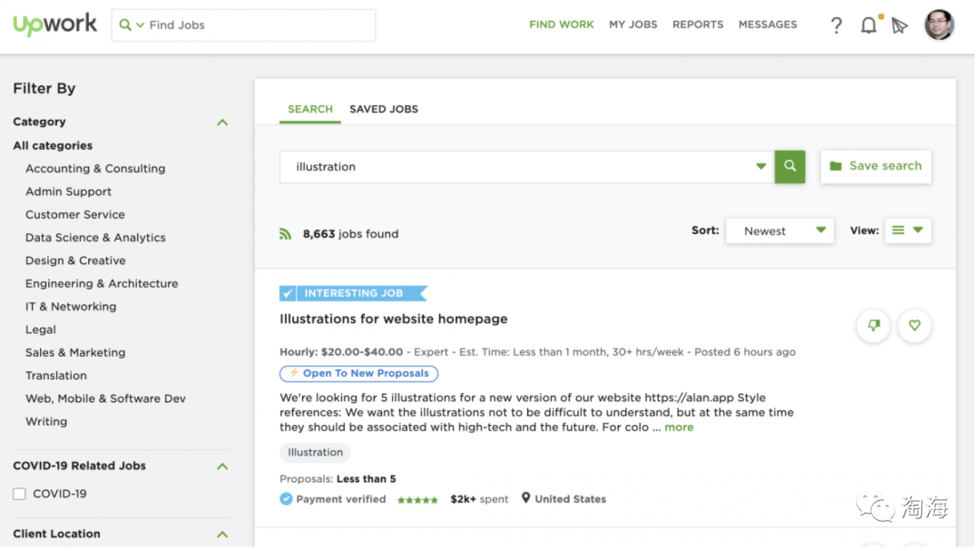The image size is (980, 551).
Task: Click the Save search button
Action: pos(876,166)
